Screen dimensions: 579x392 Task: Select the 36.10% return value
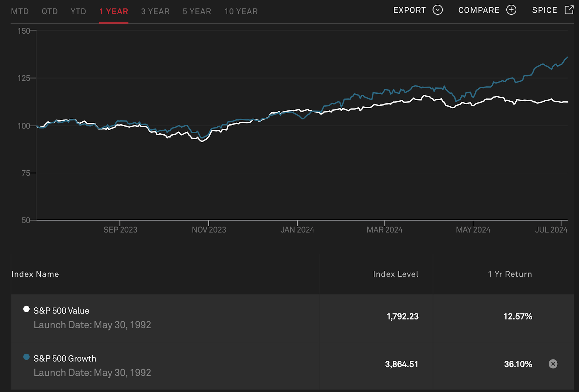point(518,364)
